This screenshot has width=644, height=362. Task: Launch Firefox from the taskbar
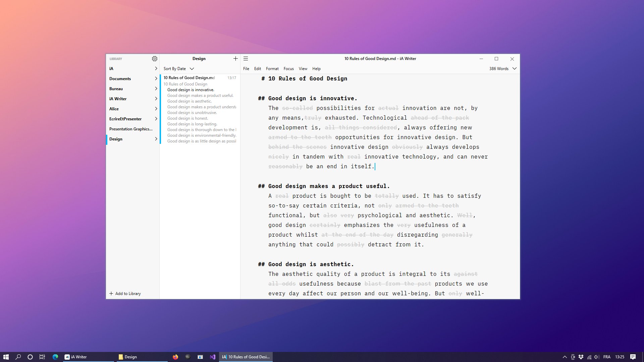pyautogui.click(x=175, y=357)
